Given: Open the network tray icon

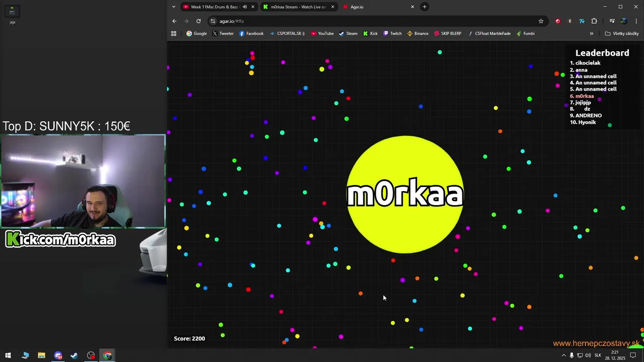Looking at the screenshot, I should 580,355.
